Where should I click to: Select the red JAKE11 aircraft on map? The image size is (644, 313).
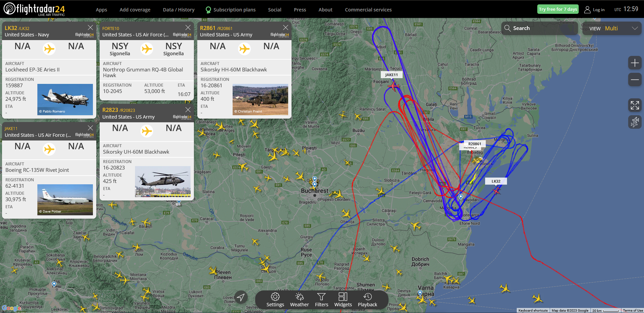coord(393,86)
